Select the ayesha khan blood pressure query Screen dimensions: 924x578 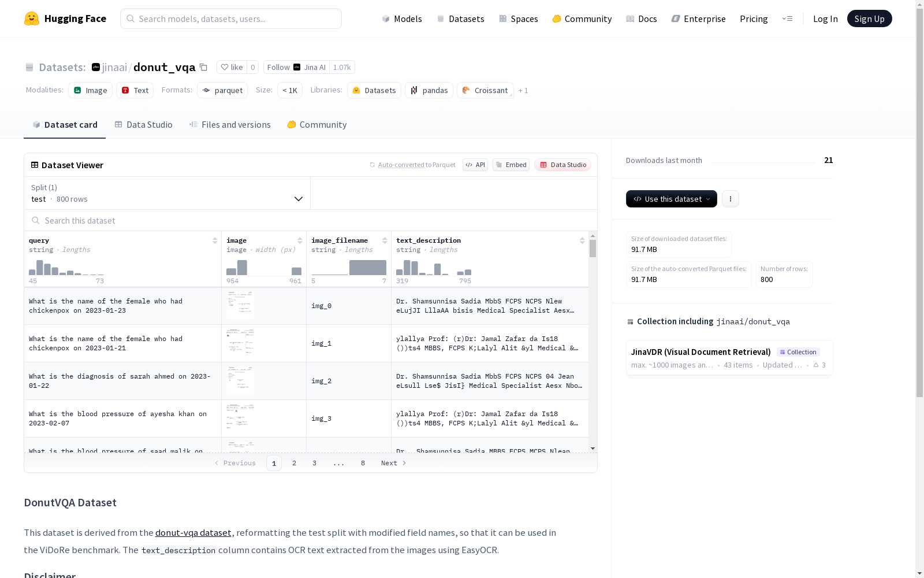coord(123,418)
